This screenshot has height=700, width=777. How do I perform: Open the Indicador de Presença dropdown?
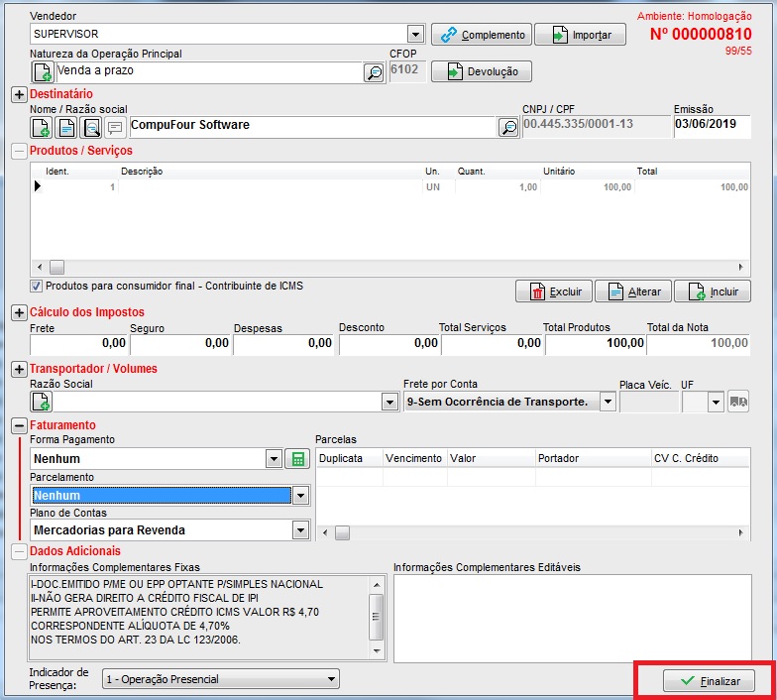click(x=330, y=679)
